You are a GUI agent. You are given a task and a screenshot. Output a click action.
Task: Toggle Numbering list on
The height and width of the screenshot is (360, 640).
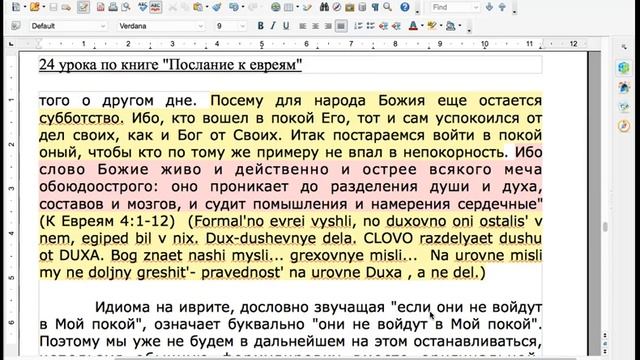point(358,26)
